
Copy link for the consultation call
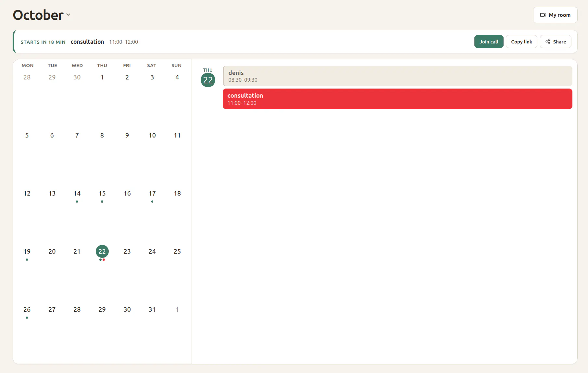521,42
